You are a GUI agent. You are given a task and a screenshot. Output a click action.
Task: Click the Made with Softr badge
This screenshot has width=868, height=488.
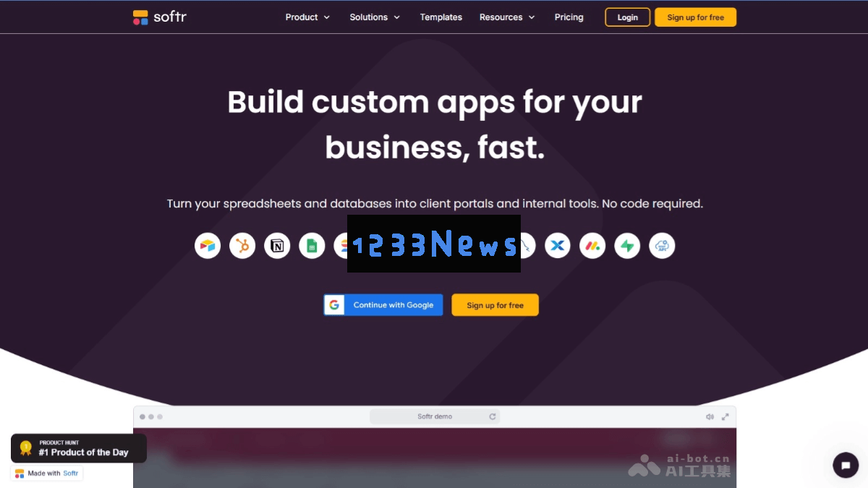47,474
